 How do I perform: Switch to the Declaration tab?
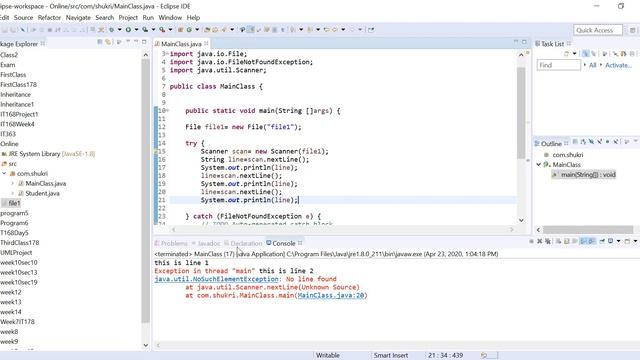(x=243, y=243)
